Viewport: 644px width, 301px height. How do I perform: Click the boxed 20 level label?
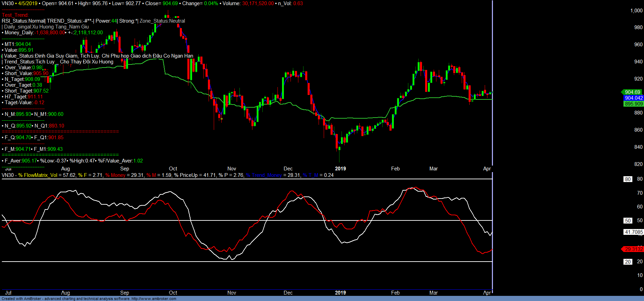click(628, 262)
